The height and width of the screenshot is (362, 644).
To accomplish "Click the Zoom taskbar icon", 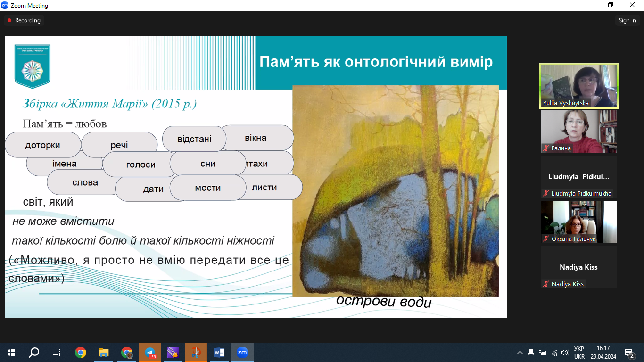I will (242, 353).
